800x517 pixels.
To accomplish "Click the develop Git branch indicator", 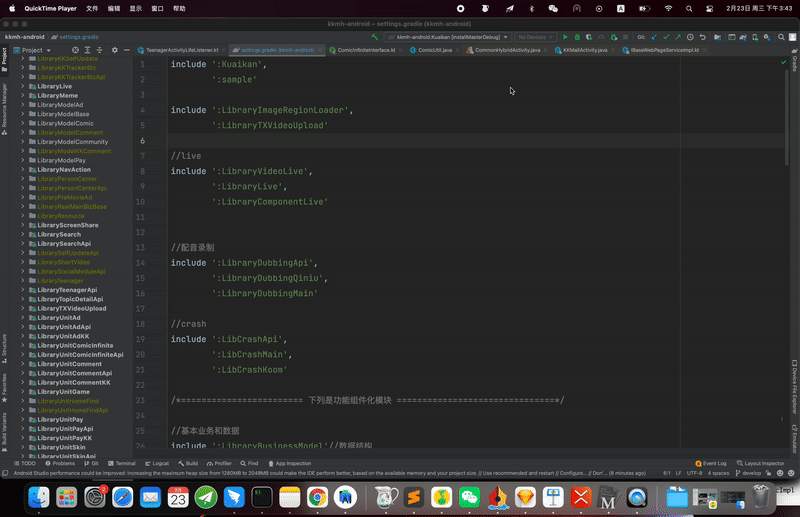I will (x=748, y=473).
